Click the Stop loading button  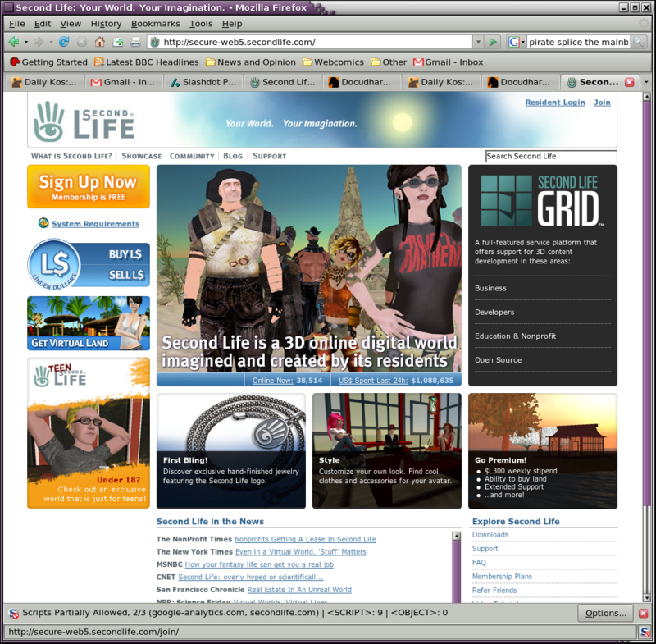tap(82, 42)
